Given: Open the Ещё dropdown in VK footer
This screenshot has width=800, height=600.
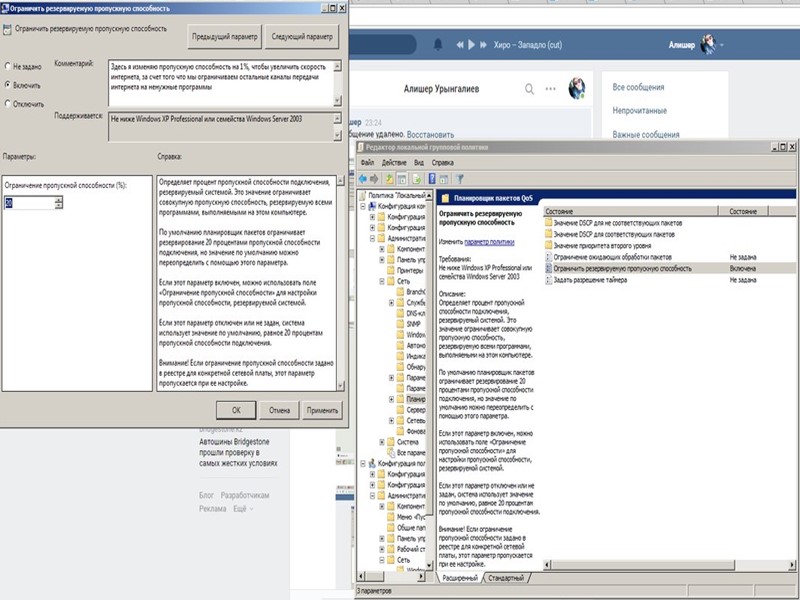Looking at the screenshot, I should (243, 509).
